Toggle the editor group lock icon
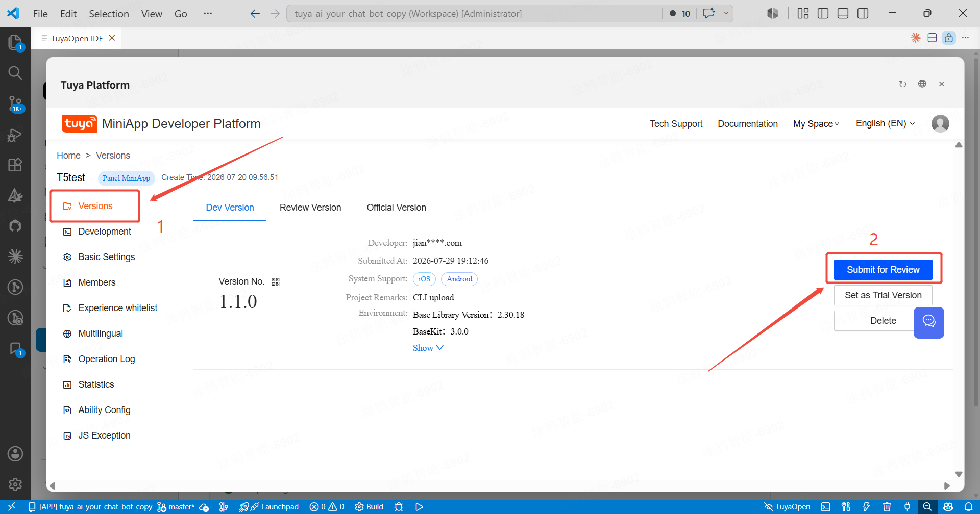 pos(948,38)
